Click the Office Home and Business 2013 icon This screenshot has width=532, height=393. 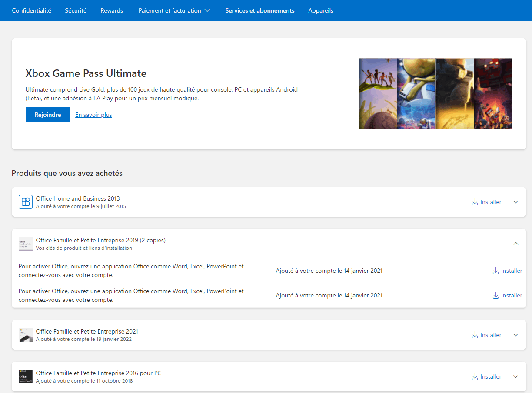click(26, 202)
